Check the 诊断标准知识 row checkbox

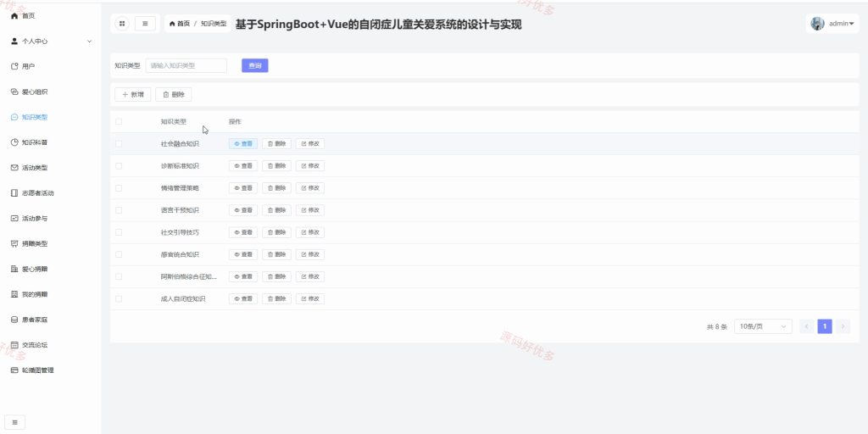pyautogui.click(x=119, y=166)
